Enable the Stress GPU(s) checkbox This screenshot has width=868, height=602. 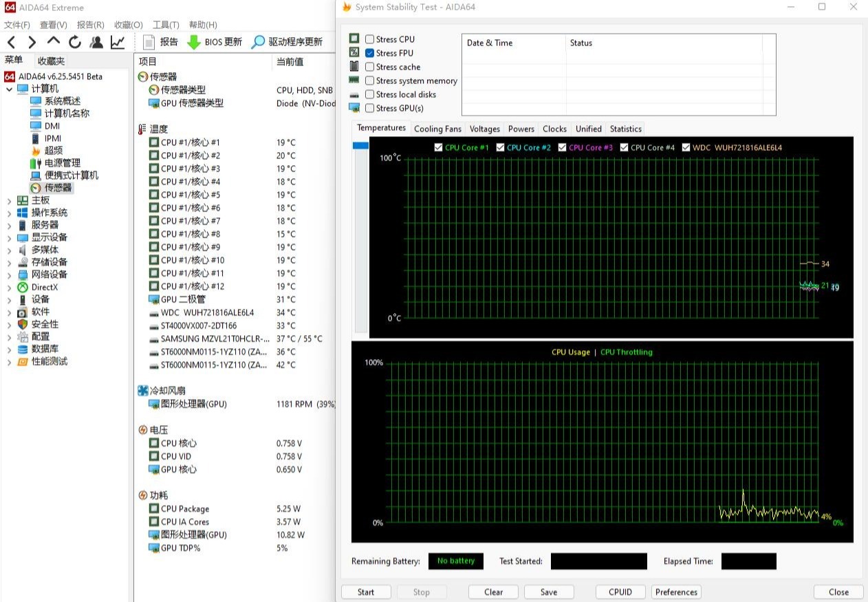point(370,108)
